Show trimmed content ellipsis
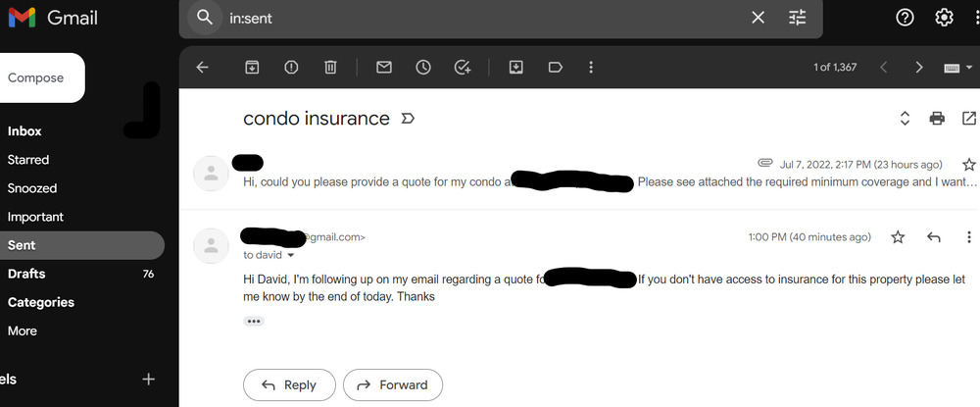The height and width of the screenshot is (407, 980). (254, 321)
